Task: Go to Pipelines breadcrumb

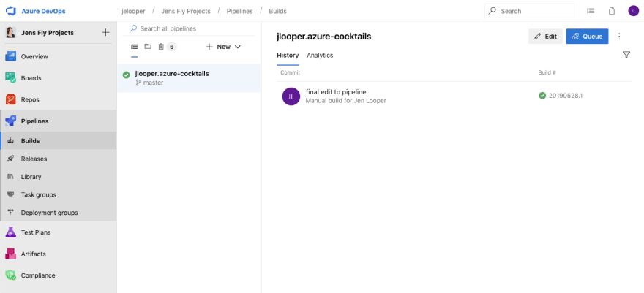Action: (x=240, y=11)
